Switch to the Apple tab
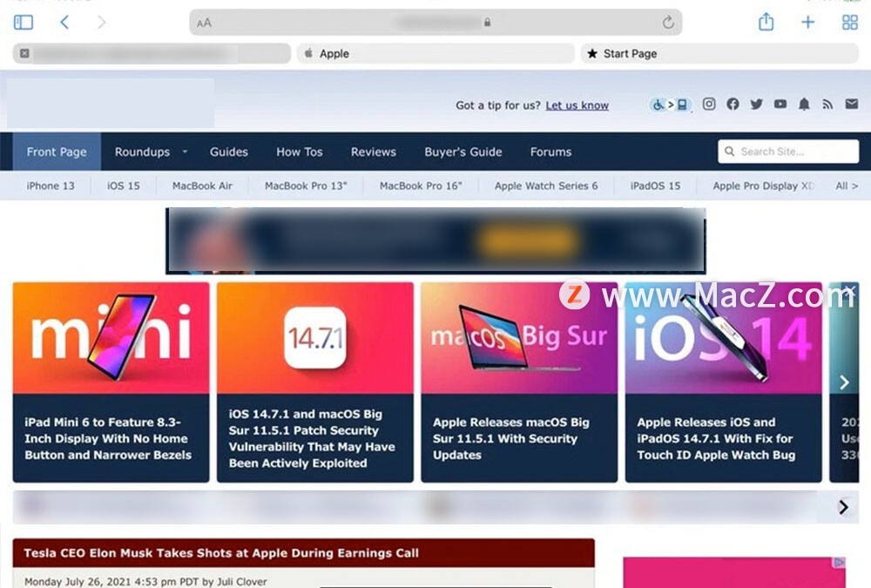Viewport: 871px width, 588px height. pos(435,53)
